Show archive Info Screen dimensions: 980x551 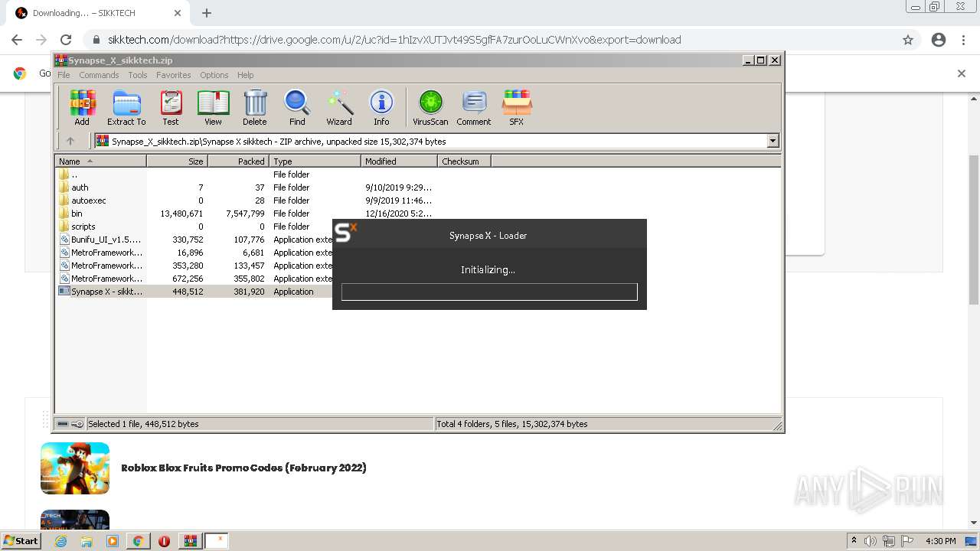tap(381, 107)
